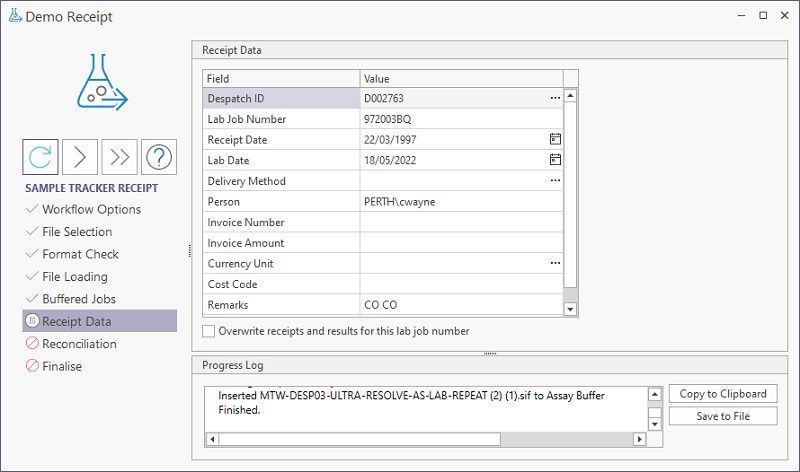This screenshot has width=800, height=472.
Task: Open the Lab Date calendar picker
Action: [x=555, y=160]
